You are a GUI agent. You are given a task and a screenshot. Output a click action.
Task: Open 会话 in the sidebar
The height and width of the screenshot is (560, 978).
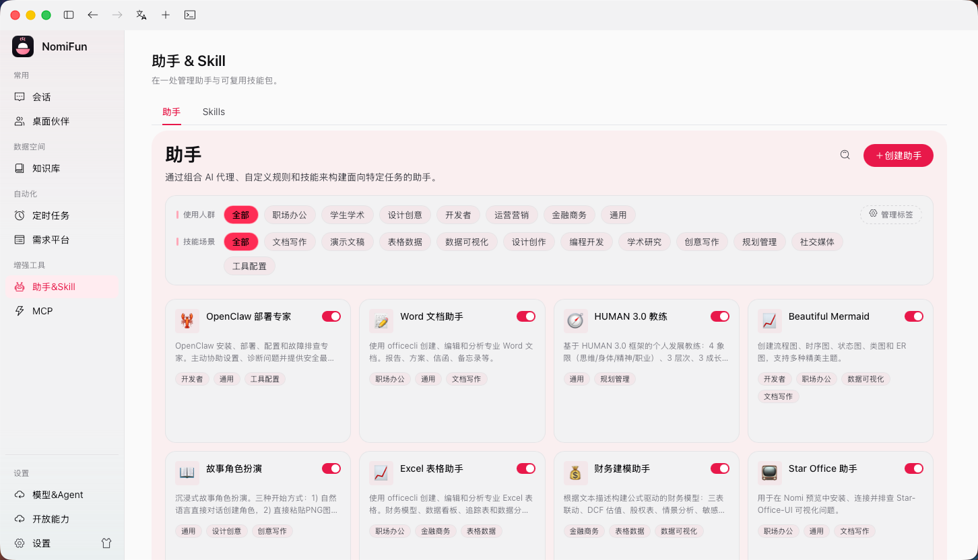tap(62, 97)
